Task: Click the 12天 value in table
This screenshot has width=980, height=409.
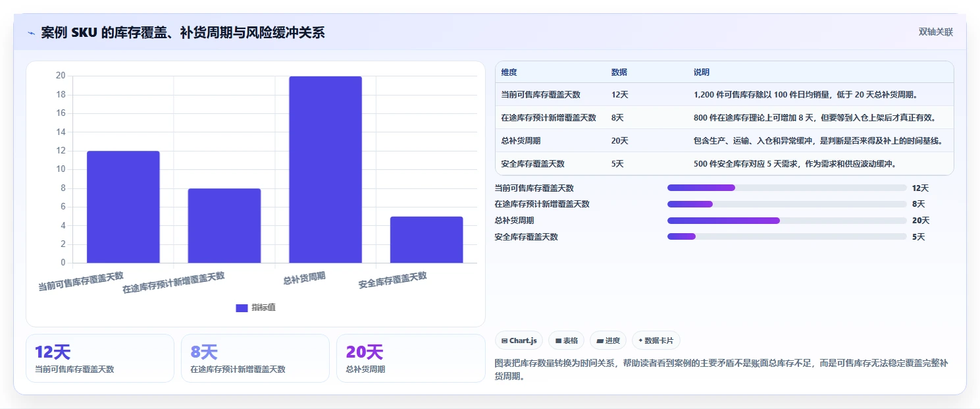Action: [x=619, y=95]
